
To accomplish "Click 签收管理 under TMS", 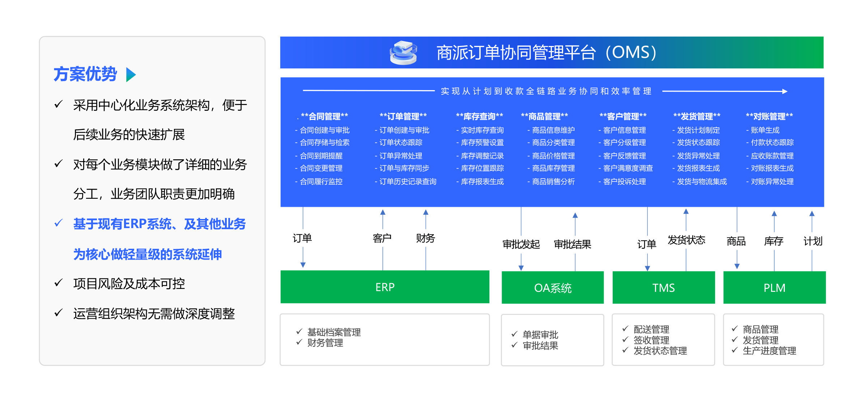I will pos(651,340).
